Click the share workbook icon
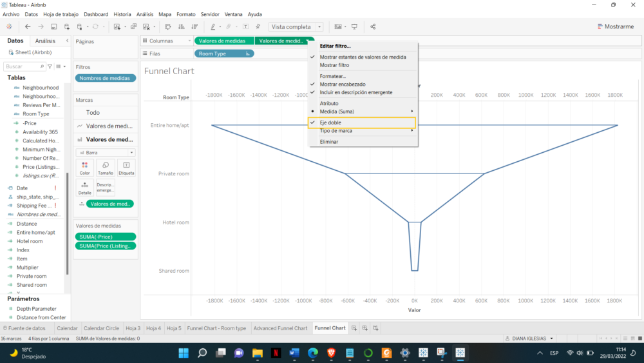 373,27
